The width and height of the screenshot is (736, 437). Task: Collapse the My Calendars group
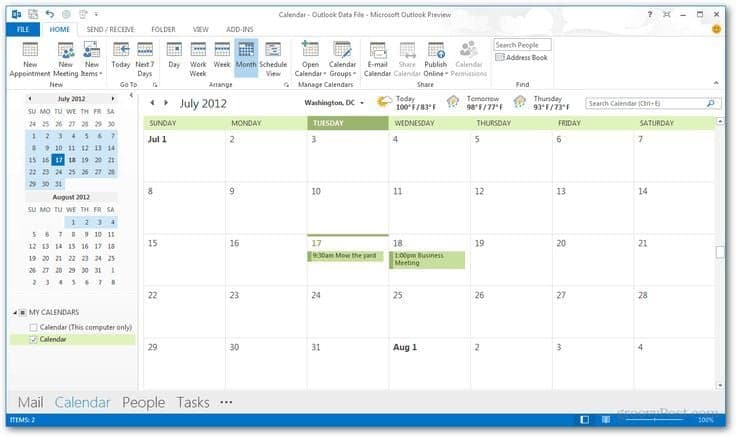click(x=14, y=313)
